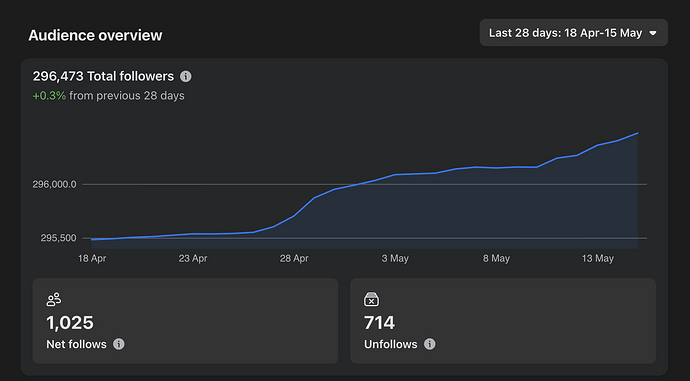Screen dimensions: 690x381
Task: Click "from previous 28 days" text
Action: (x=127, y=96)
